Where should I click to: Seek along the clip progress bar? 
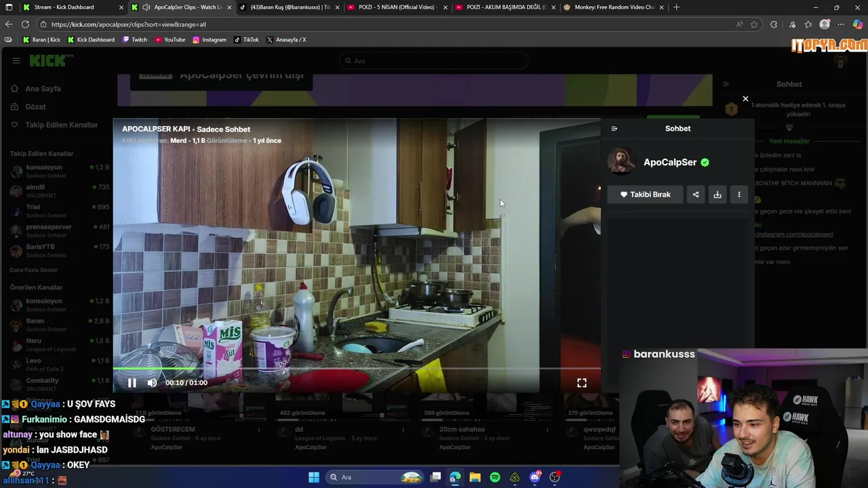[357, 369]
